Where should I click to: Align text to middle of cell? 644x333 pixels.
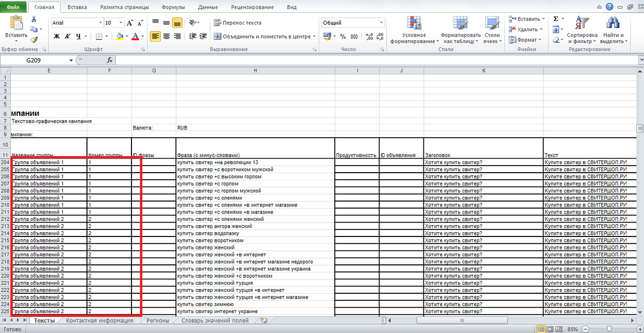[x=166, y=23]
